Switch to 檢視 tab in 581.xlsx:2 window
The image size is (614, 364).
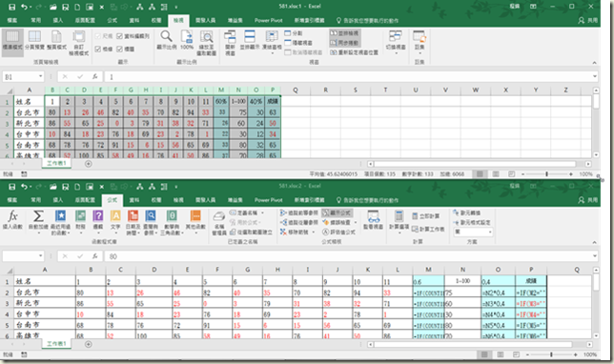coord(178,199)
